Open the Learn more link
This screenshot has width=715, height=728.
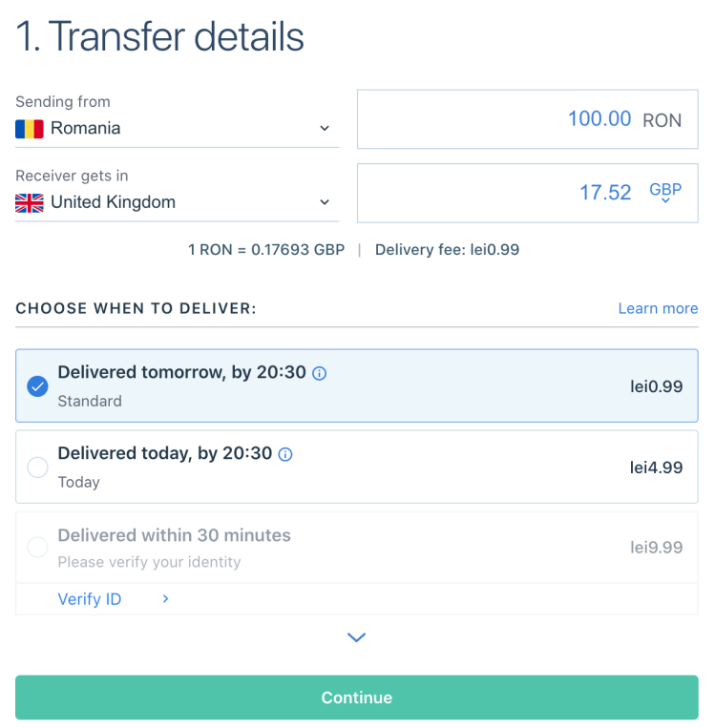coord(658,308)
